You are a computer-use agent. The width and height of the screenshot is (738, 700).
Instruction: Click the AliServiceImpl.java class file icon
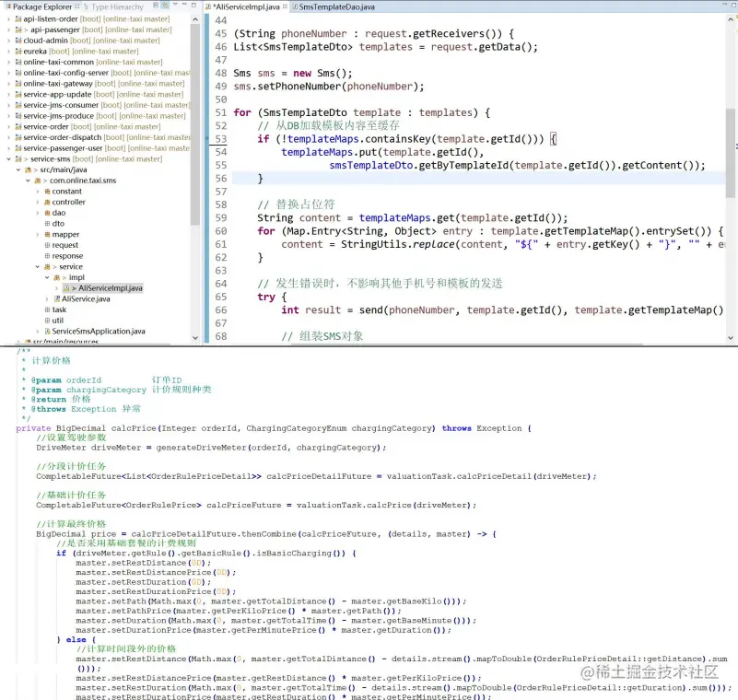pos(66,288)
